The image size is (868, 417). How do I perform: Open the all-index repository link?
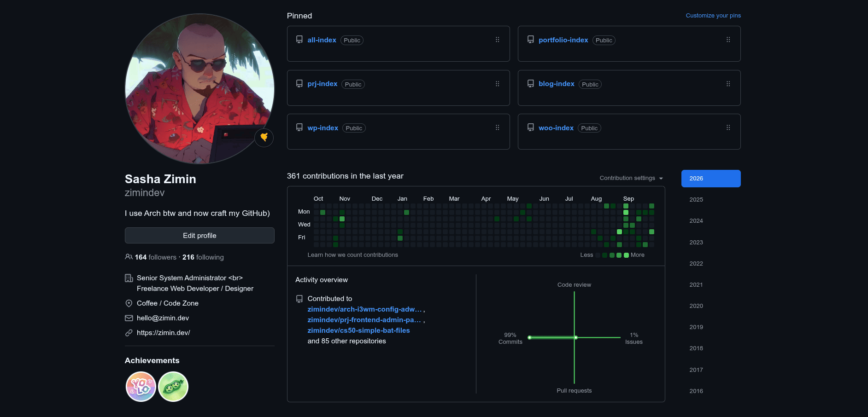[x=322, y=40]
